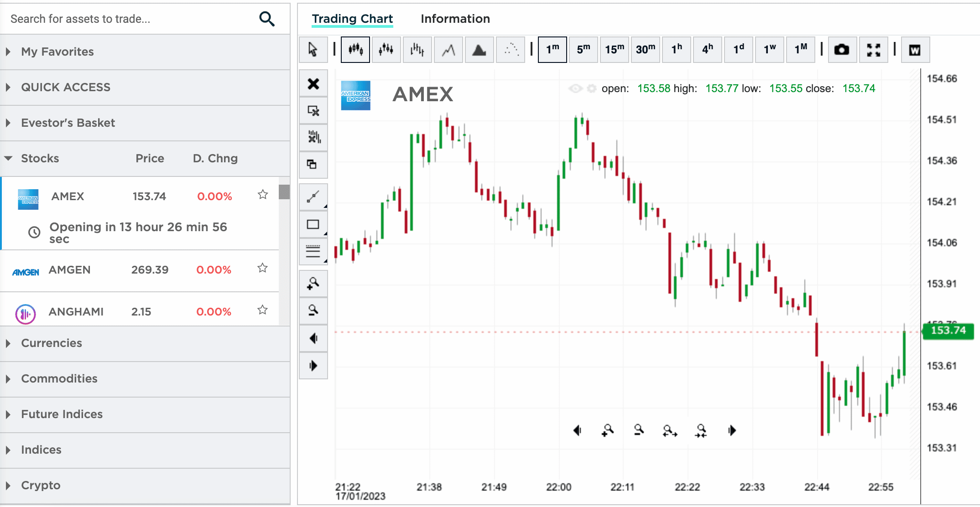Click the 153.74 current price label

(x=948, y=331)
